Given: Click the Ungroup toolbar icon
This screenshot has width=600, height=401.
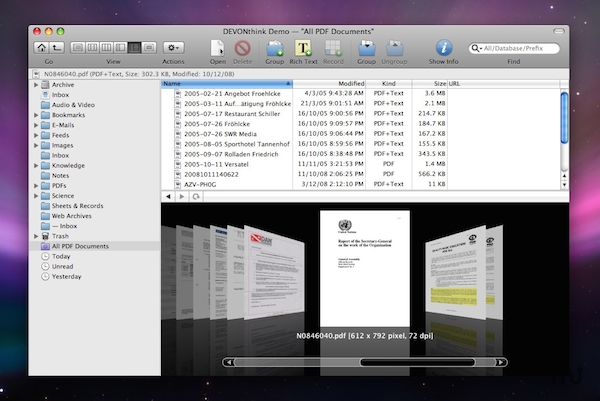Looking at the screenshot, I should [x=395, y=48].
